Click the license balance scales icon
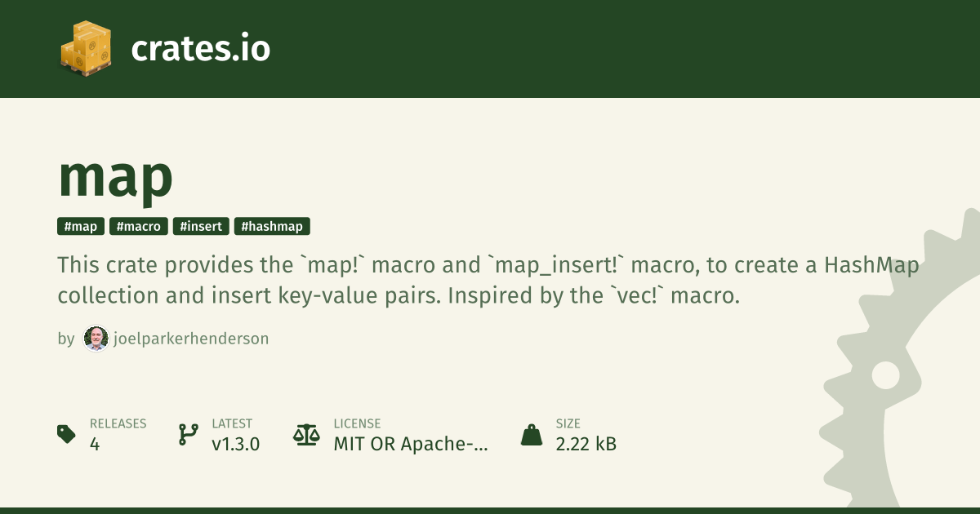980x514 pixels. tap(307, 434)
